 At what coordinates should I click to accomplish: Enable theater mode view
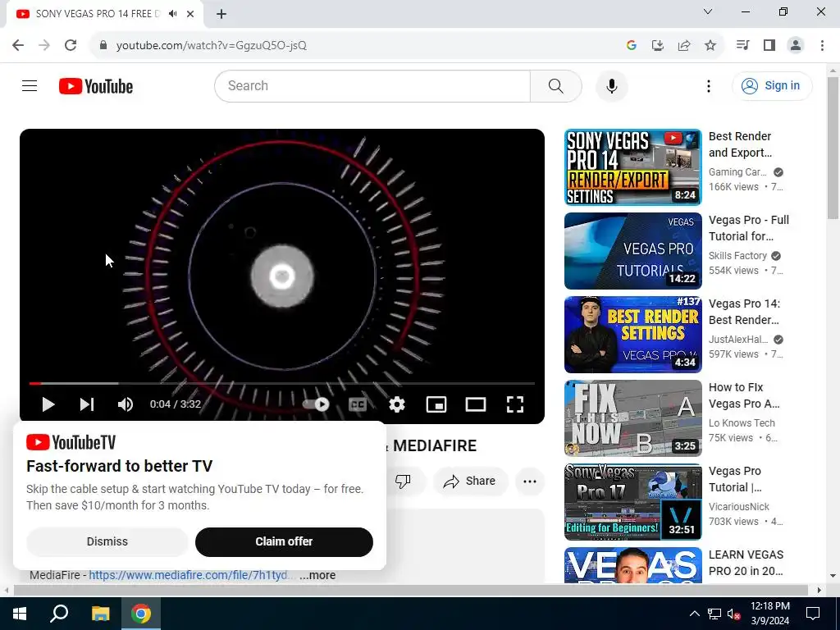point(475,404)
